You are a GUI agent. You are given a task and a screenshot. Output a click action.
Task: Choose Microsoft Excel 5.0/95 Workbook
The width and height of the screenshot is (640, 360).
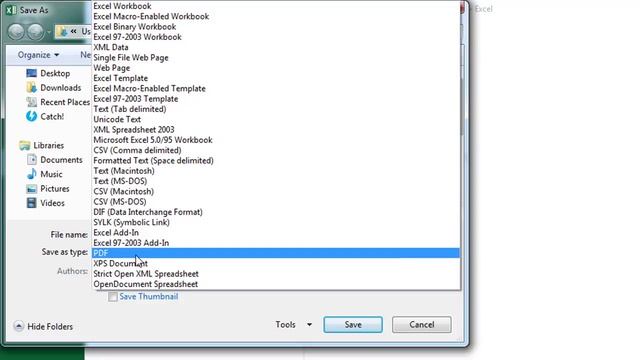click(x=276, y=140)
